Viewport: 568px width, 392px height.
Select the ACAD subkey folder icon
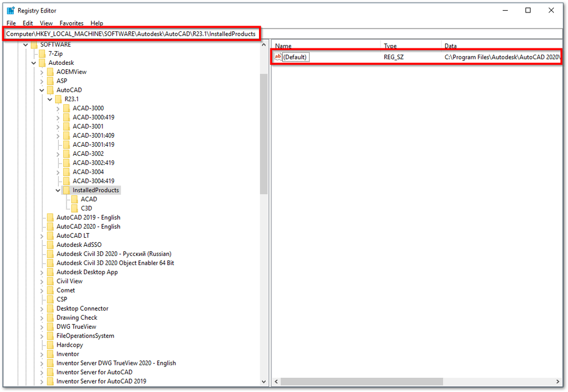(x=75, y=199)
